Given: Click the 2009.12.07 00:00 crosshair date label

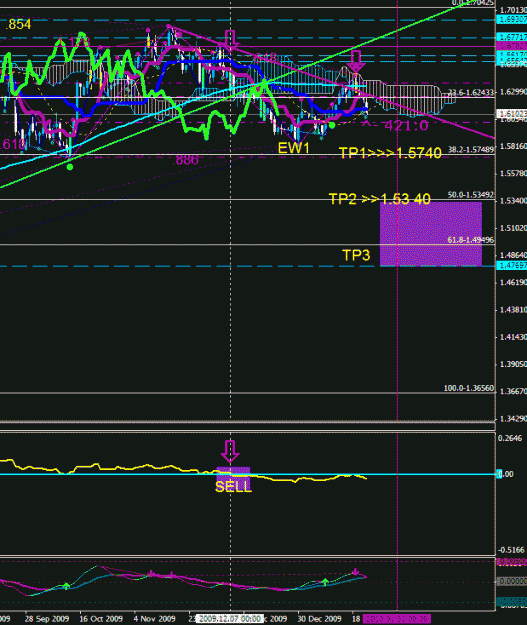Looking at the screenshot, I should click(230, 619).
